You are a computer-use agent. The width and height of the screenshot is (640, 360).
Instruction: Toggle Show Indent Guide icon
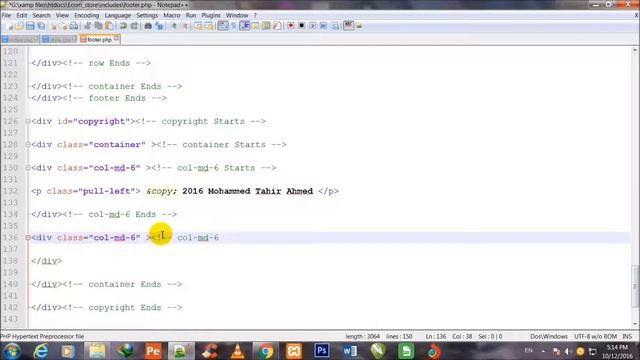245,26
